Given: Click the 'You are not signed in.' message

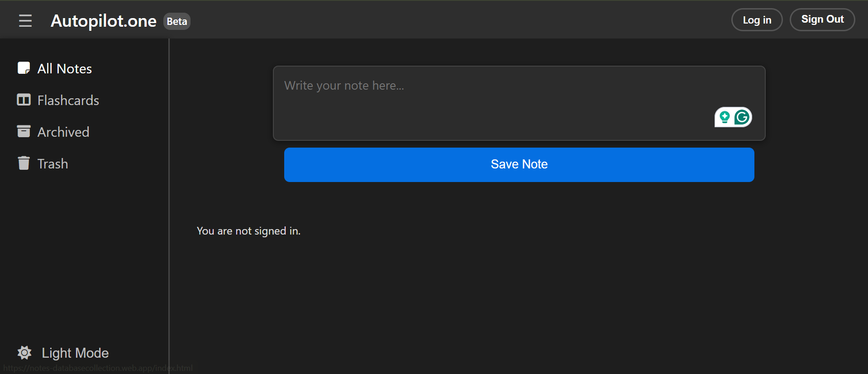Looking at the screenshot, I should pos(248,231).
